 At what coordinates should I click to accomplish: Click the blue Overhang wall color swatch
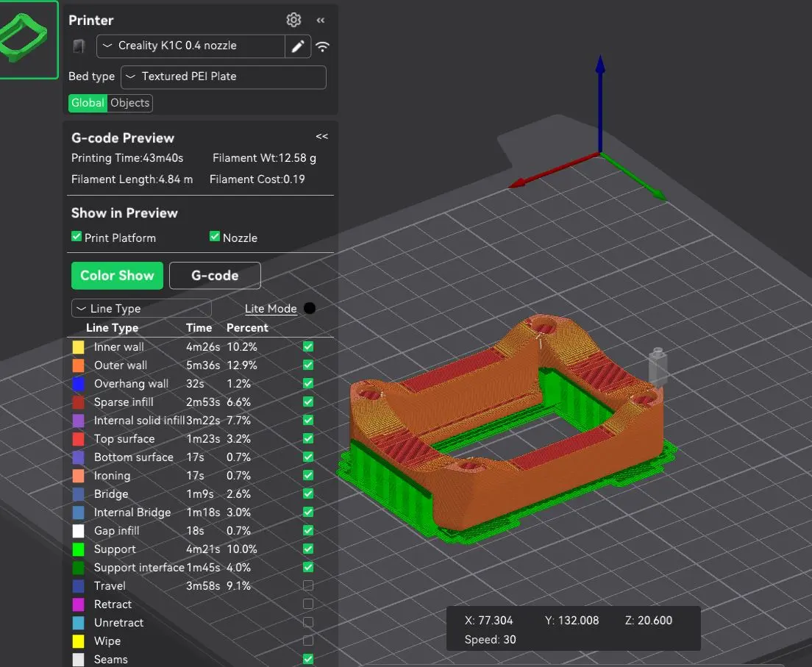tap(78, 384)
